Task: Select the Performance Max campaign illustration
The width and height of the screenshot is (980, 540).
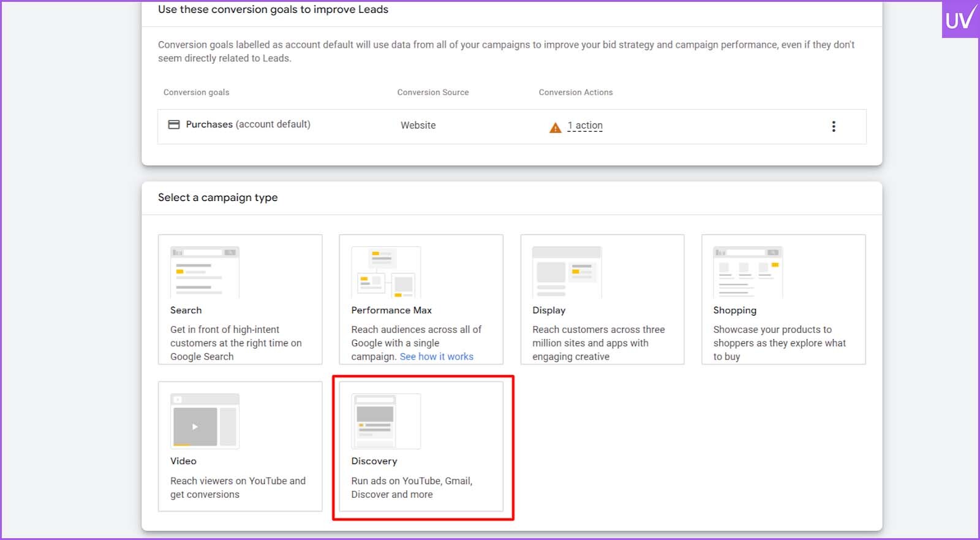Action: [386, 272]
